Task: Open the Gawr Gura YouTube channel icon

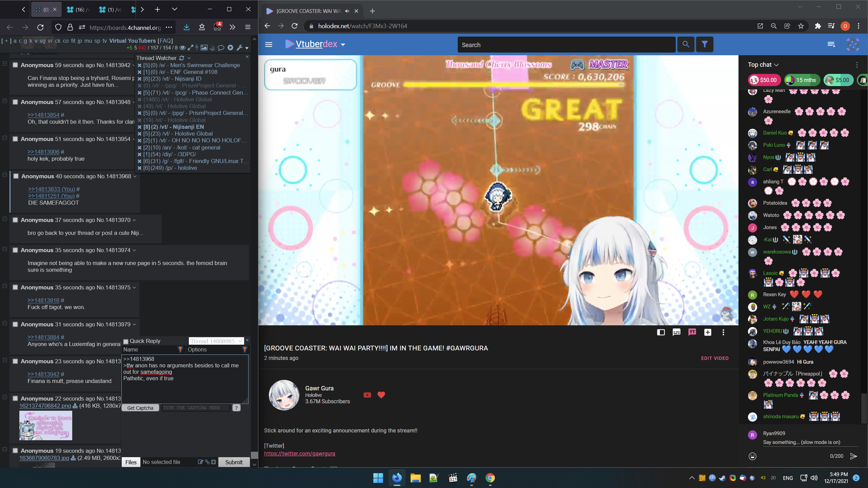Action: coord(367,395)
